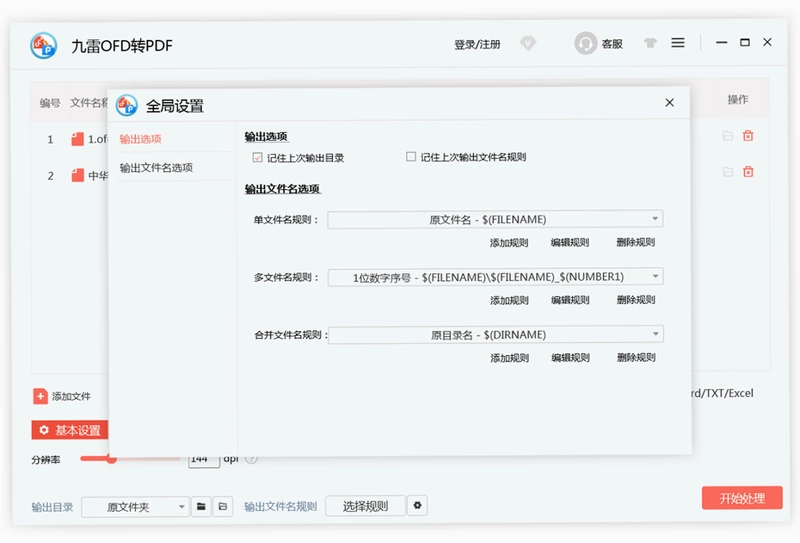Select file row number 2
800x543 pixels.
(51, 176)
